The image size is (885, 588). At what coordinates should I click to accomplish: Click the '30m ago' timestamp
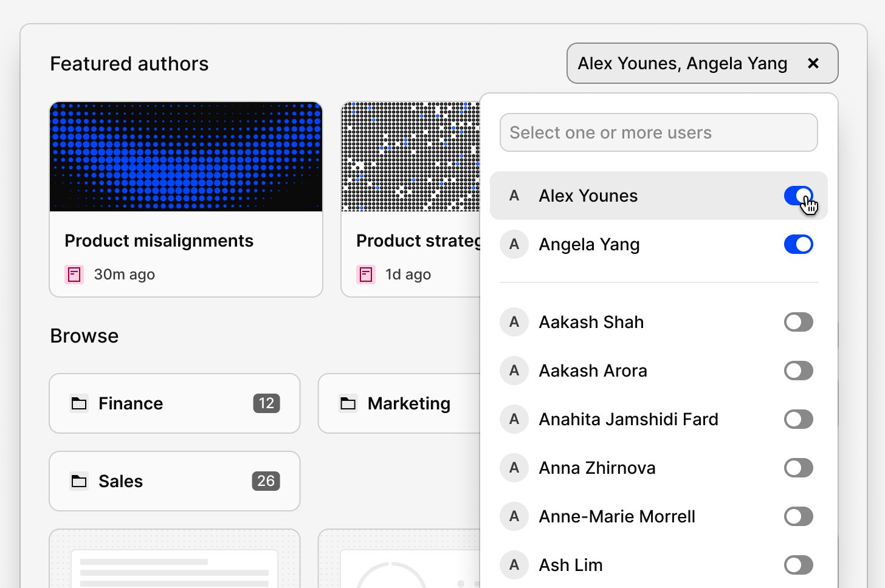pos(124,275)
